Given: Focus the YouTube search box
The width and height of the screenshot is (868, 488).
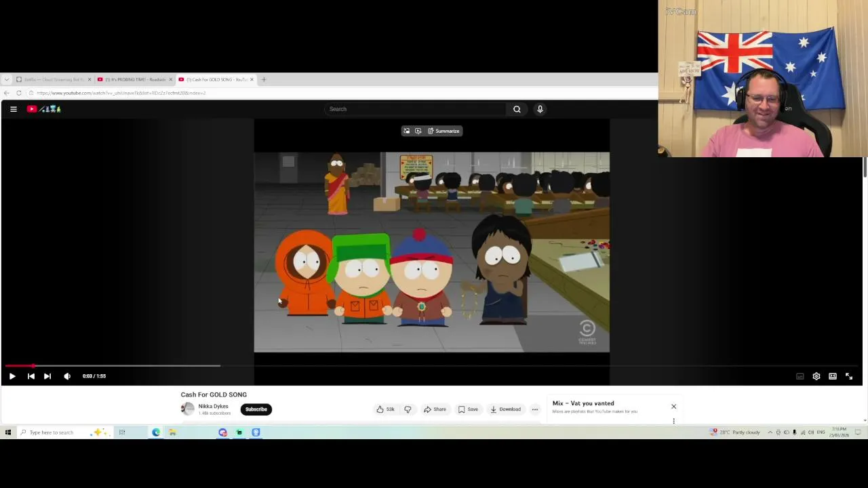Looking at the screenshot, I should [415, 109].
